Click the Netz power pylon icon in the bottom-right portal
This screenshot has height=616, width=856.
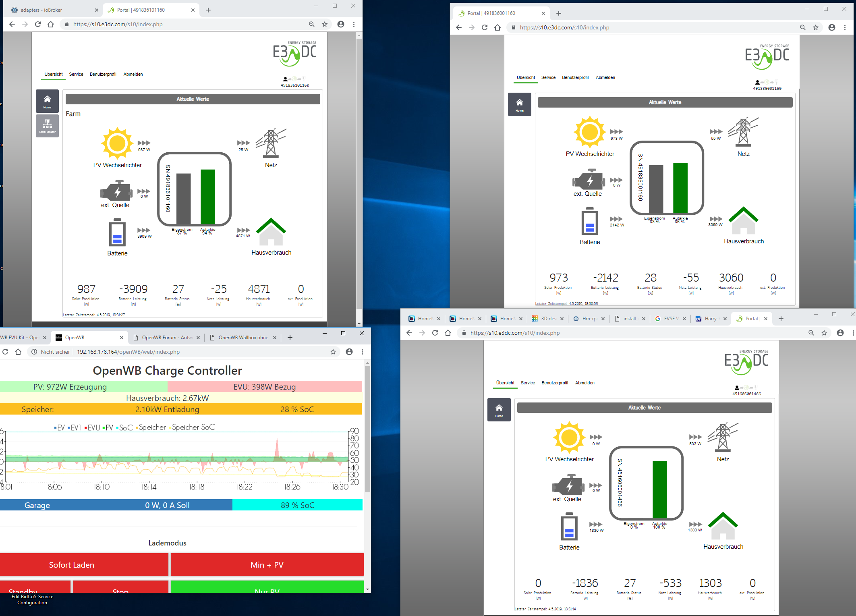pos(723,437)
